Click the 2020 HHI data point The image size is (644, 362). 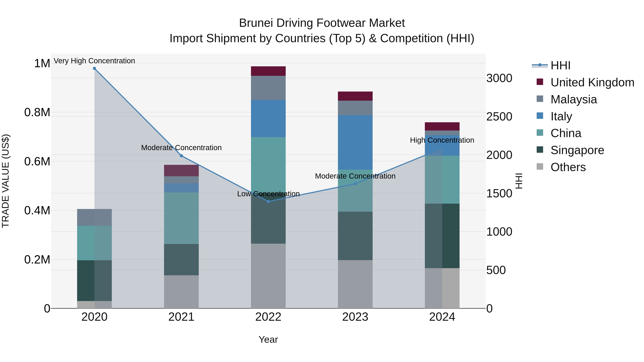pyautogui.click(x=94, y=68)
